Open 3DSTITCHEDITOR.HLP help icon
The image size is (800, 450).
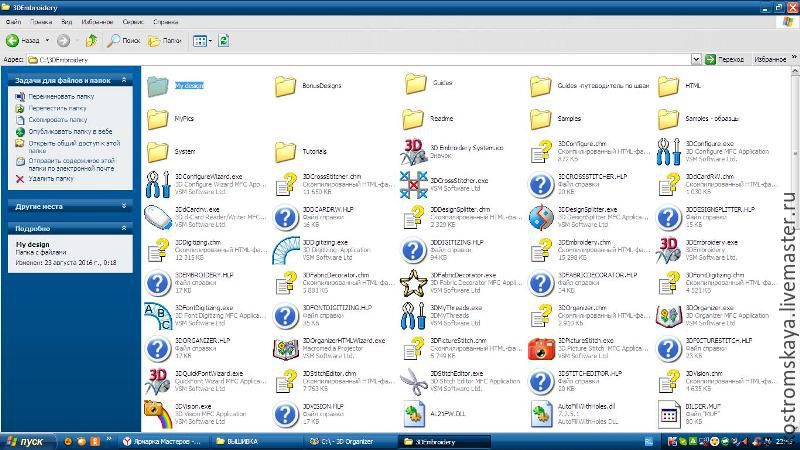click(541, 382)
